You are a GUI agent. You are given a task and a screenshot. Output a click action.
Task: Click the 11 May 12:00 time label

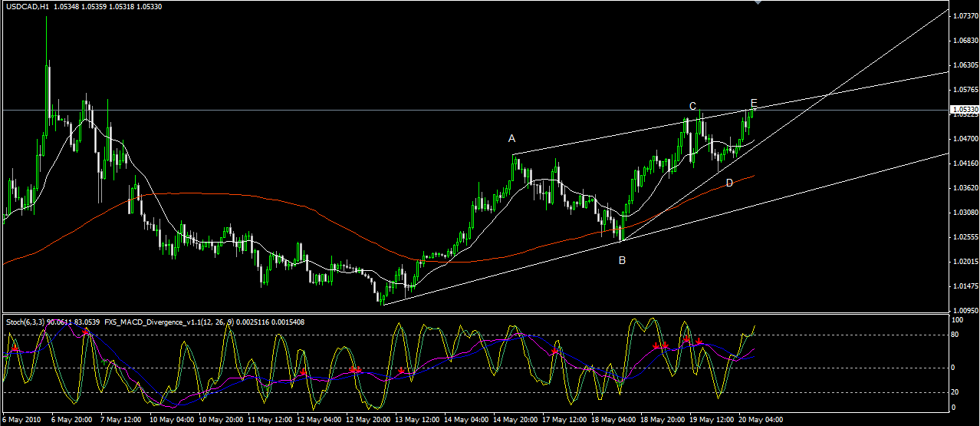click(x=271, y=420)
